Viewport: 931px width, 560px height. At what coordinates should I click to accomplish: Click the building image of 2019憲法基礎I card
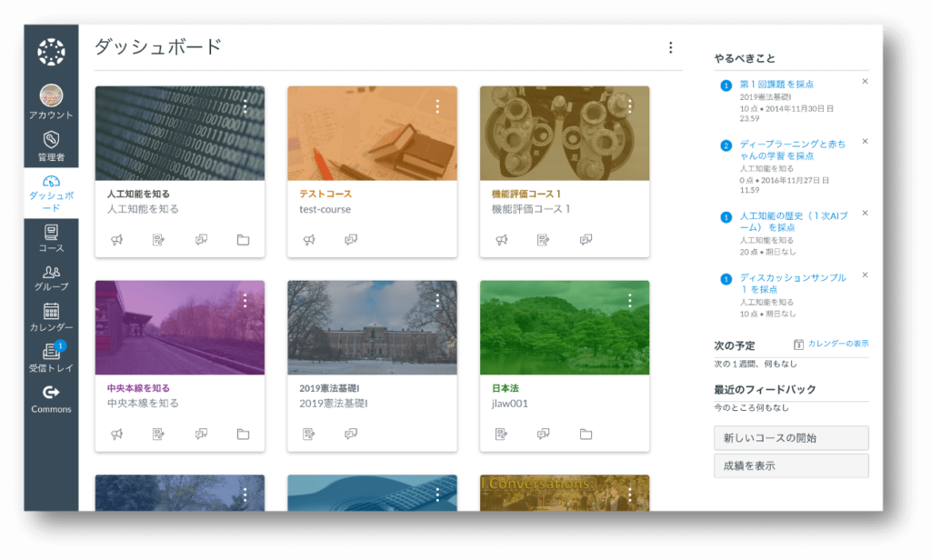pyautogui.click(x=372, y=328)
